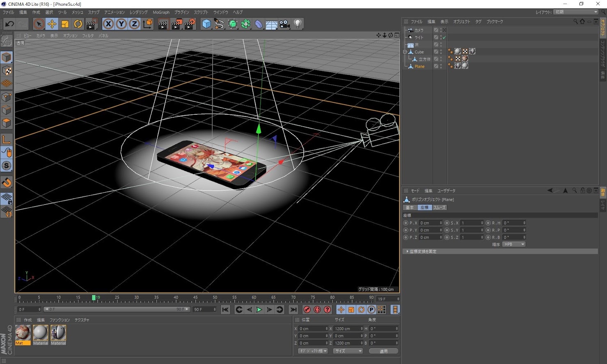Click the 適用 apply button
607x364 pixels.
(383, 351)
